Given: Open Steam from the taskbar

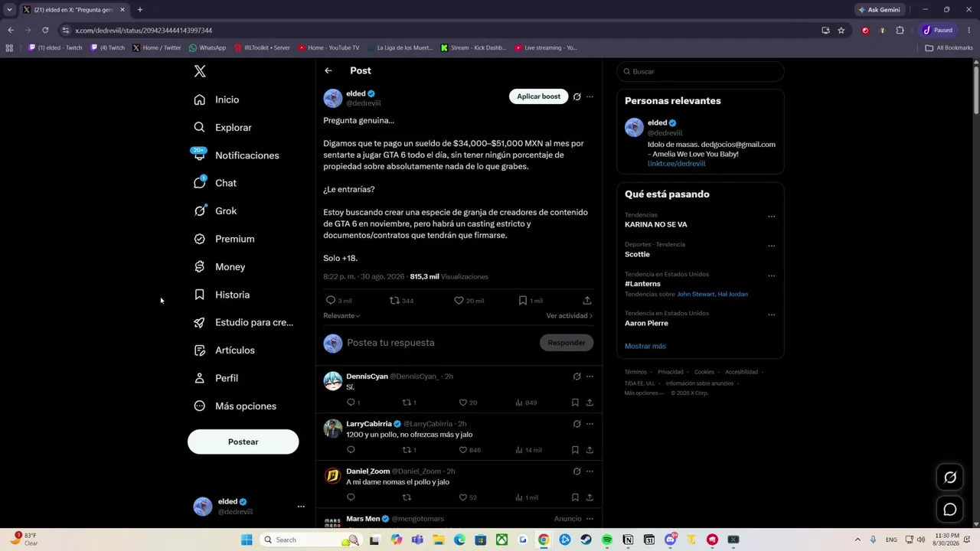Looking at the screenshot, I should coord(586,540).
